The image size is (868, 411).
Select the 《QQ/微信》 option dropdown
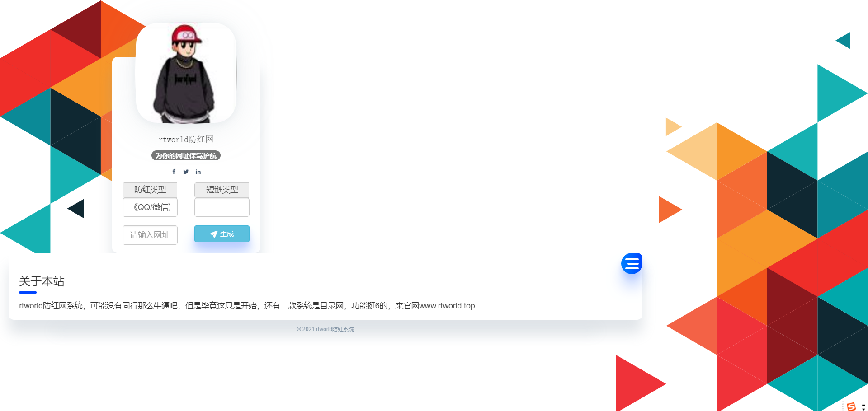[150, 207]
